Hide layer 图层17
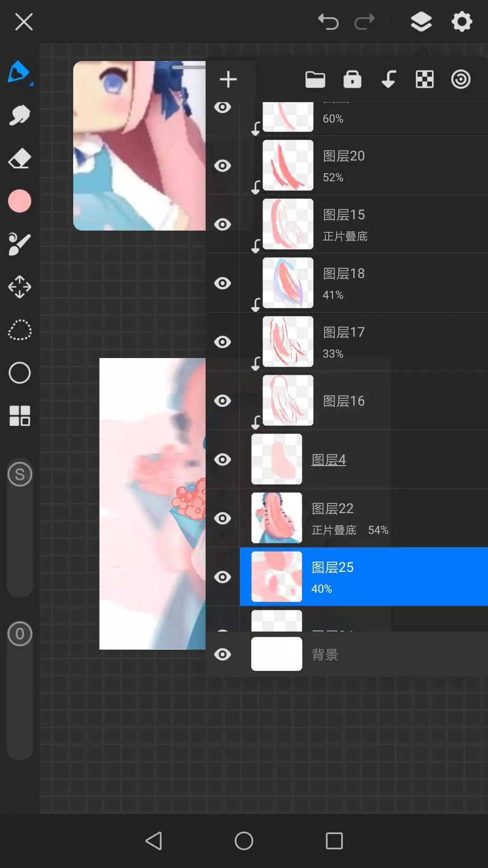This screenshot has height=868, width=488. (x=222, y=342)
